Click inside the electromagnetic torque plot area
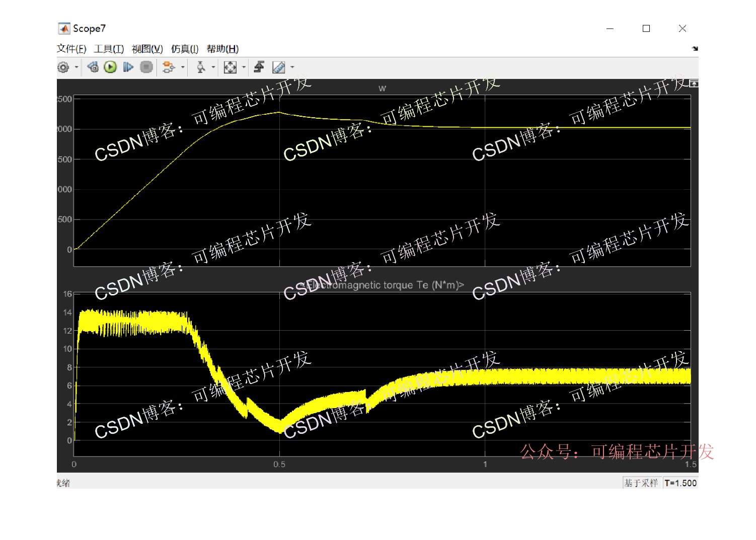756x540 pixels. pos(382,374)
